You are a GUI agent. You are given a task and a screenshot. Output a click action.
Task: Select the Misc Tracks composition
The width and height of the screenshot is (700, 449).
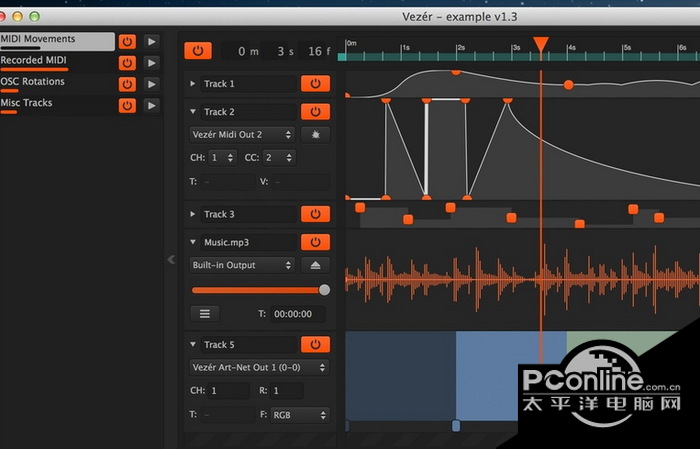(x=57, y=105)
